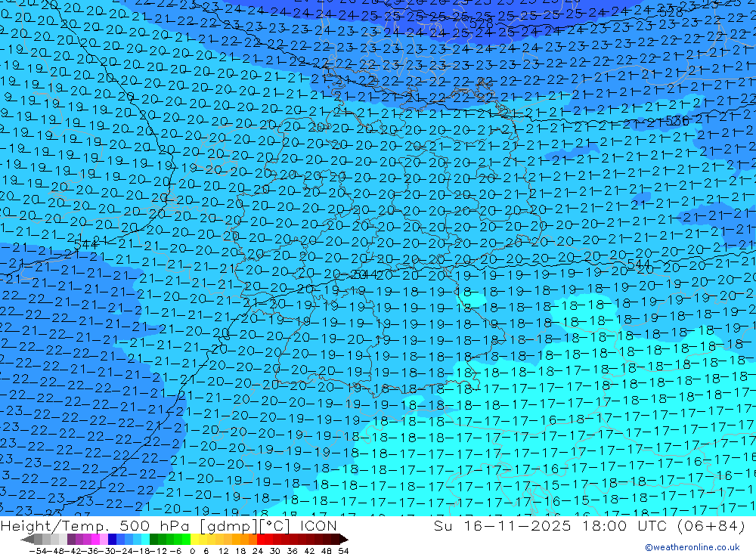Open the weatheronline.co.uk link

point(692,547)
